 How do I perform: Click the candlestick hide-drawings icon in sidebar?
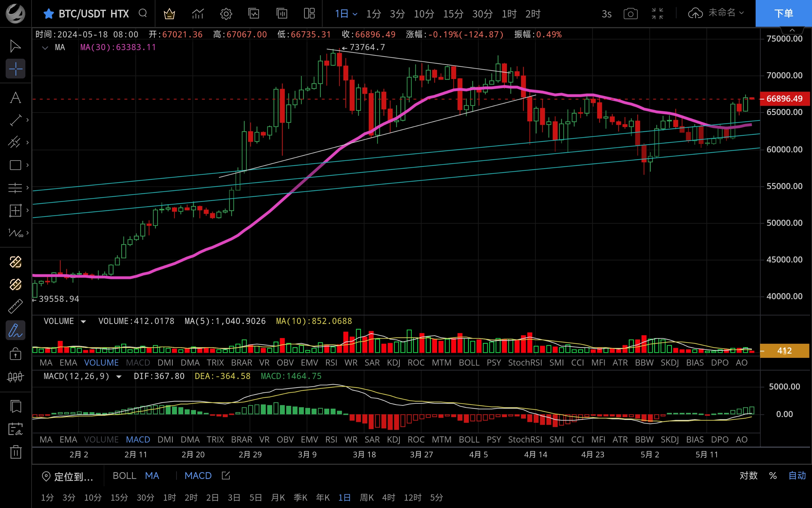[16, 377]
